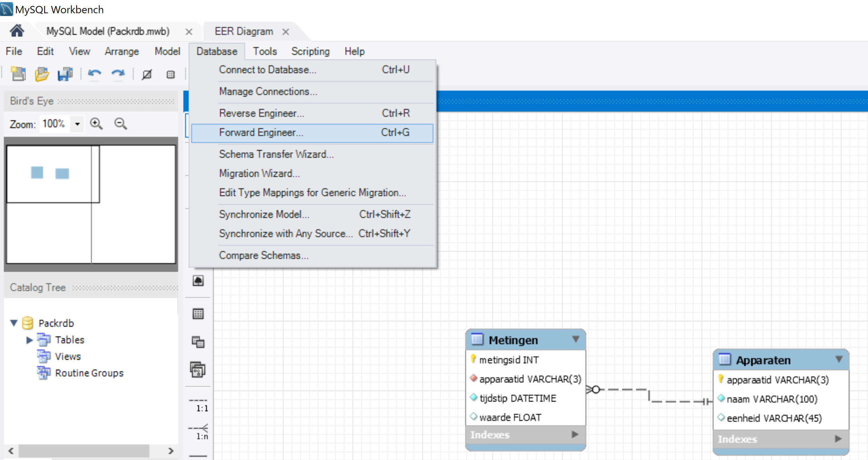868x460 pixels.
Task: Expand Indexes section of Metingen table
Action: [x=575, y=434]
